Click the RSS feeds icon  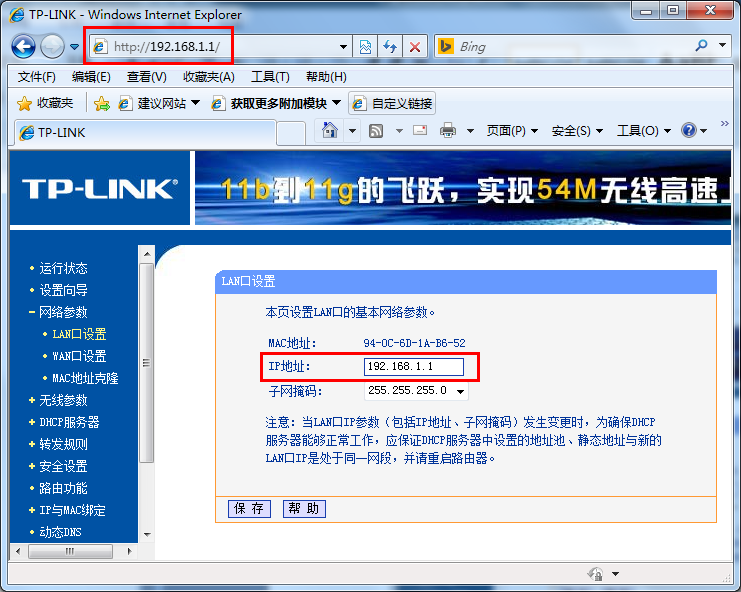[376, 130]
